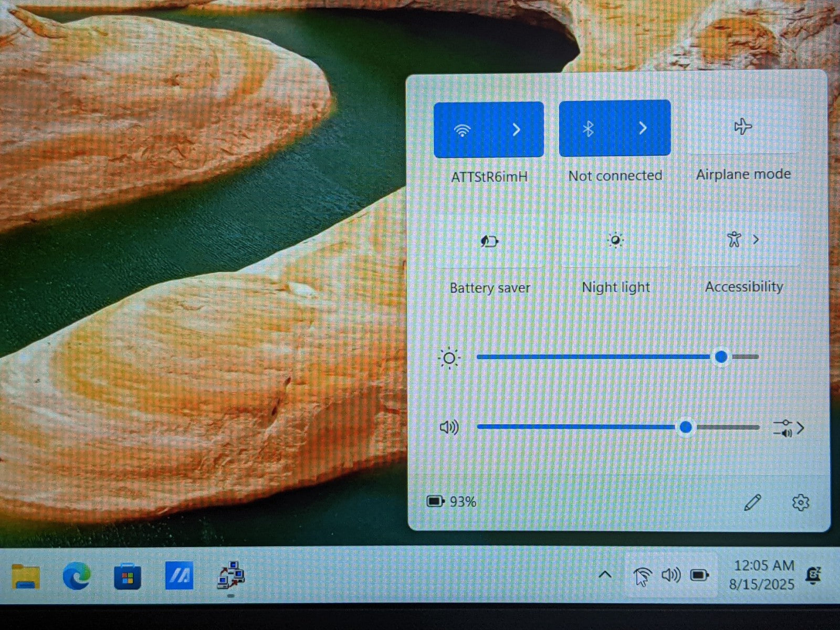Mute using the speaker icon beside volume slider
840x630 pixels.
pyautogui.click(x=449, y=427)
